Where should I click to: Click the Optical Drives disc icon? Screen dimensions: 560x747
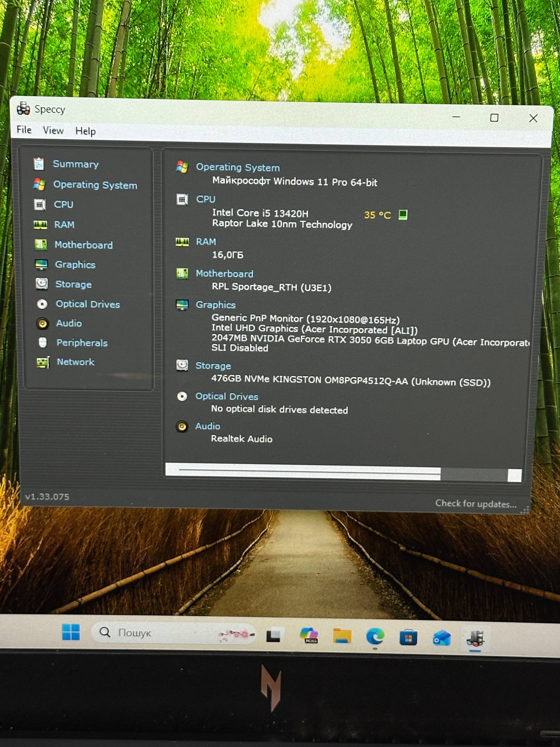(x=42, y=304)
